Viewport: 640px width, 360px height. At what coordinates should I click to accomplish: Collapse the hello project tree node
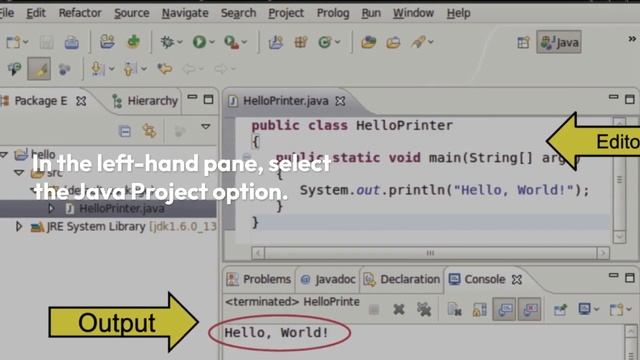coord(4,155)
